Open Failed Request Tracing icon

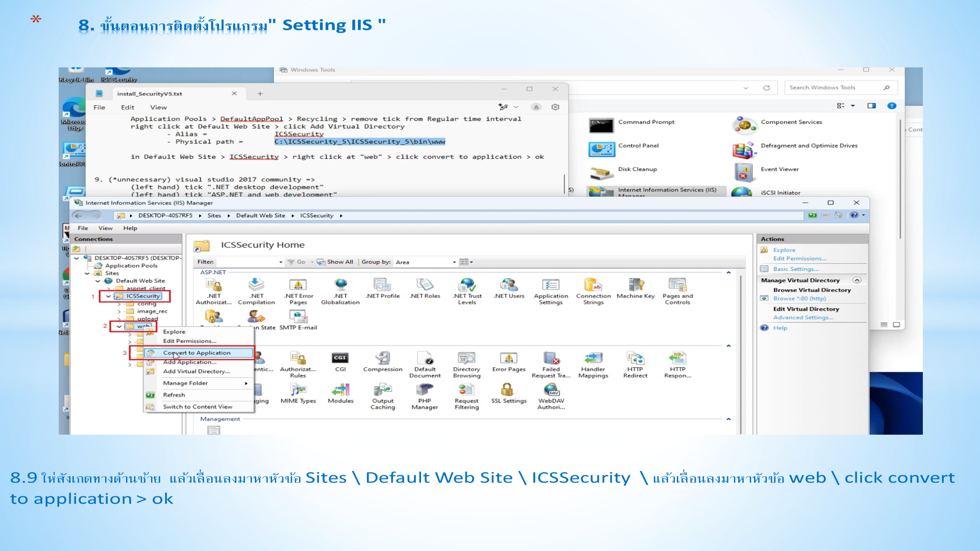(x=551, y=365)
